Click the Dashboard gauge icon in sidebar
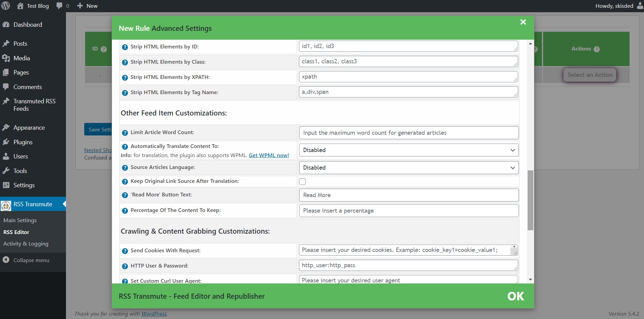Viewport: 644px width, 319px height. pos(6,24)
